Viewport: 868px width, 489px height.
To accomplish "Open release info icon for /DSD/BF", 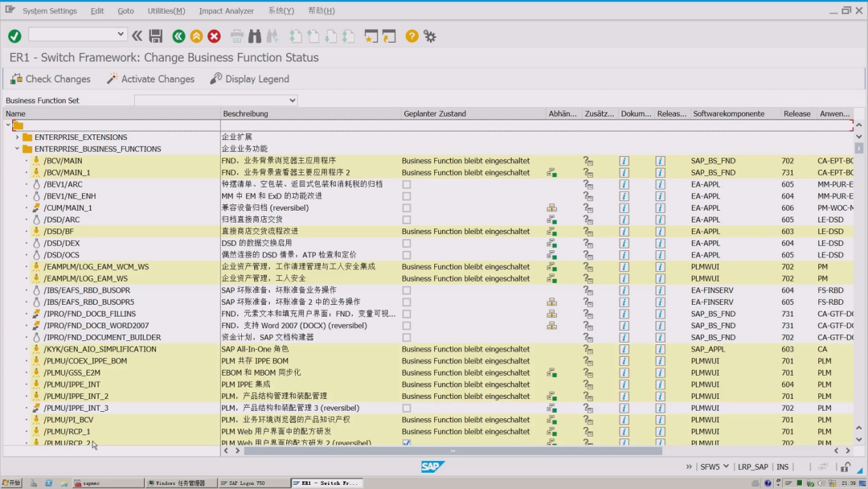I will tap(660, 232).
